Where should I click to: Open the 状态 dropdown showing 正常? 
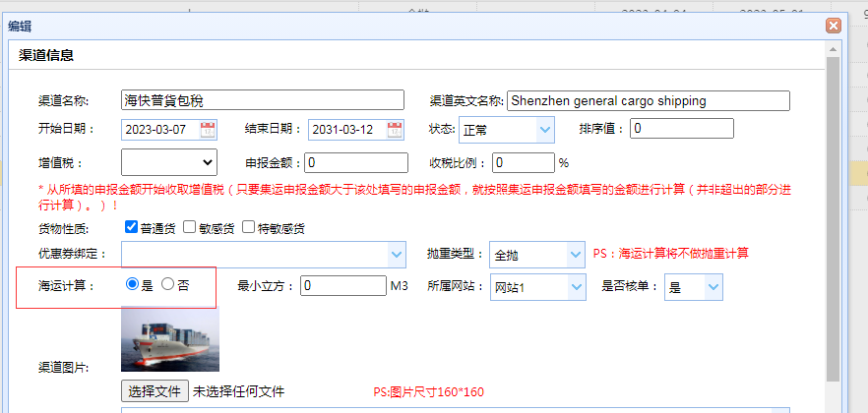tap(507, 130)
